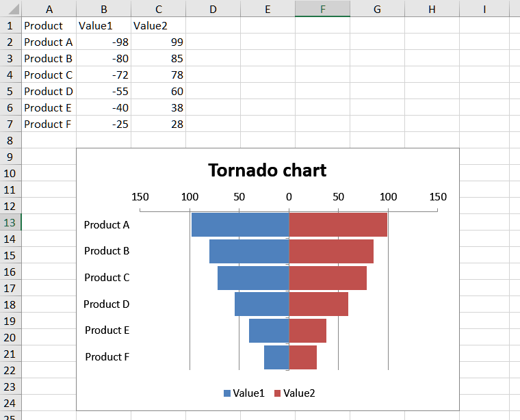Viewport: 520px width, 420px height.
Task: Select the Product header cell A1
Action: coord(49,25)
